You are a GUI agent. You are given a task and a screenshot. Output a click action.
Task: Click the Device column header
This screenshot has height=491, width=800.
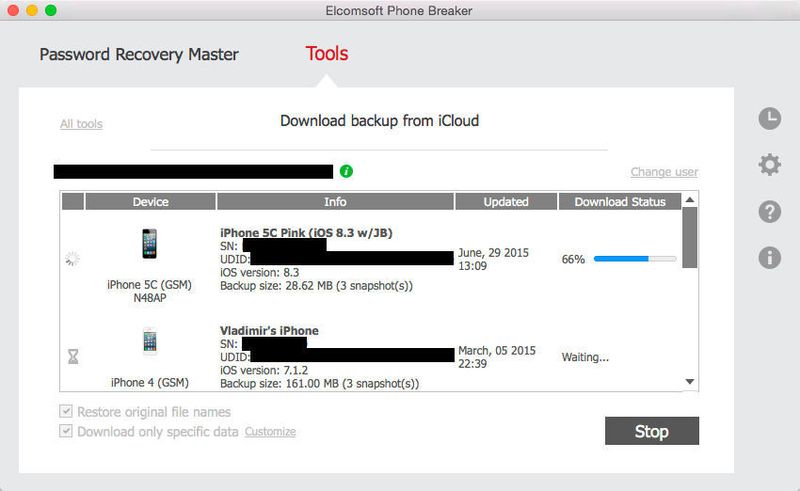point(151,202)
